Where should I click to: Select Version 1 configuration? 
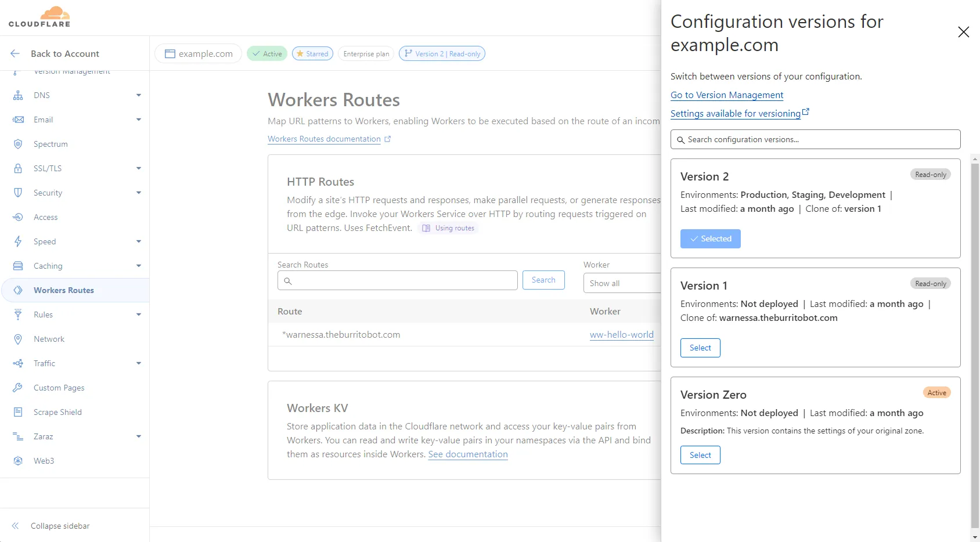click(700, 348)
